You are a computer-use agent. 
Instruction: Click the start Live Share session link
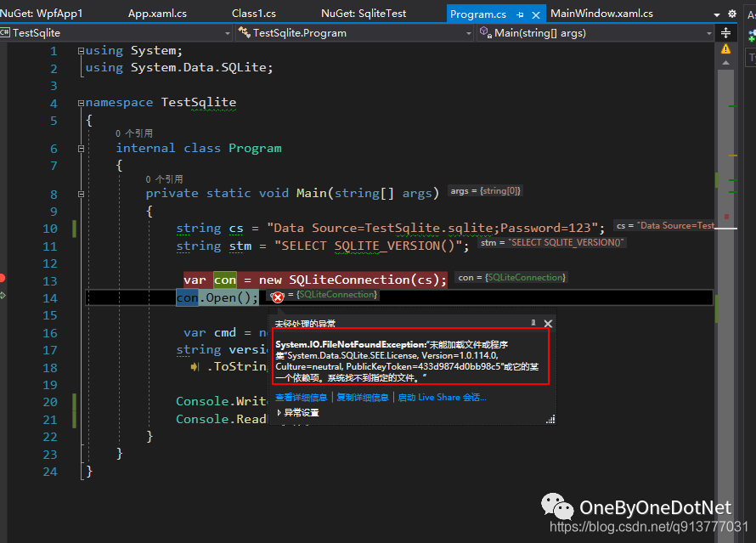(442, 397)
